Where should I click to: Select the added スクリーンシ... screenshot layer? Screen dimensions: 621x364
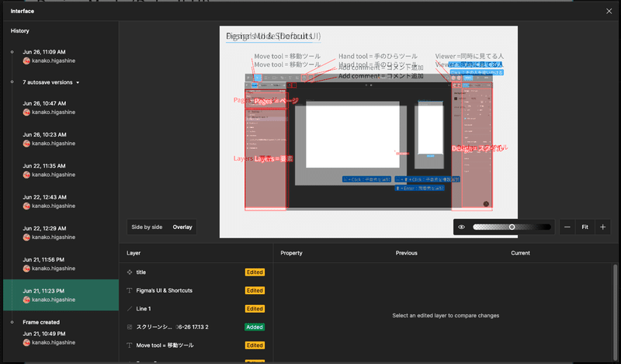(196, 327)
